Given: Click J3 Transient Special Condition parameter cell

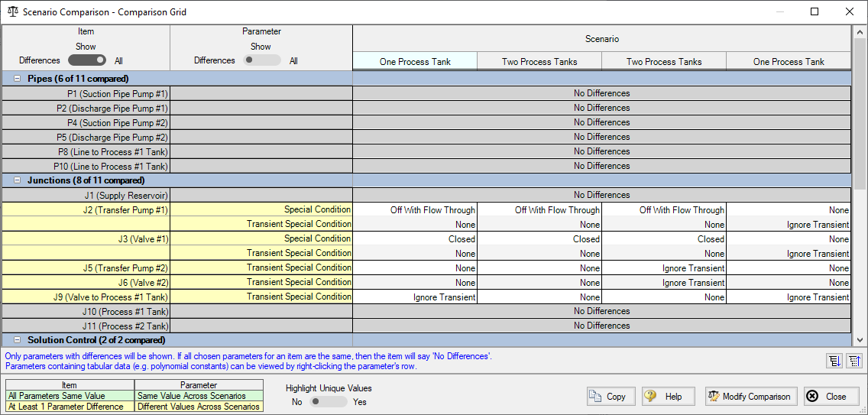Looking at the screenshot, I should pyautogui.click(x=261, y=253).
